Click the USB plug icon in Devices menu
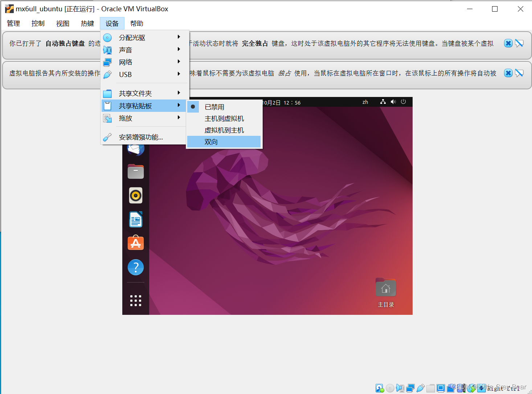 point(107,74)
